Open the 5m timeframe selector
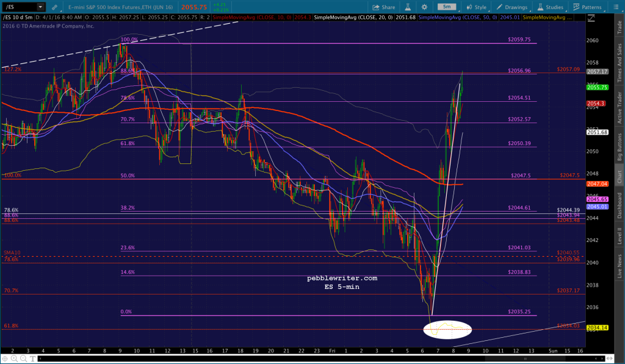 (x=447, y=7)
